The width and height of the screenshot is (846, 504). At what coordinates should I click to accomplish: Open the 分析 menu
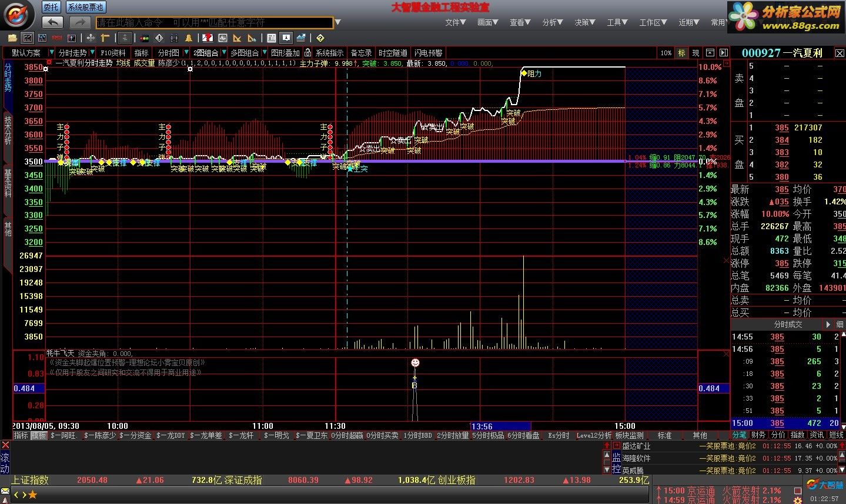pos(553,22)
